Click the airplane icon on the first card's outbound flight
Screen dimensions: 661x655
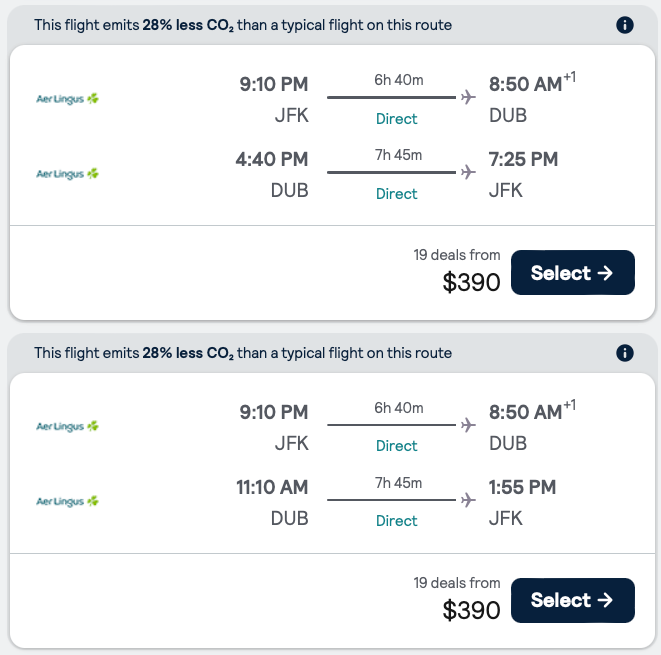467,97
